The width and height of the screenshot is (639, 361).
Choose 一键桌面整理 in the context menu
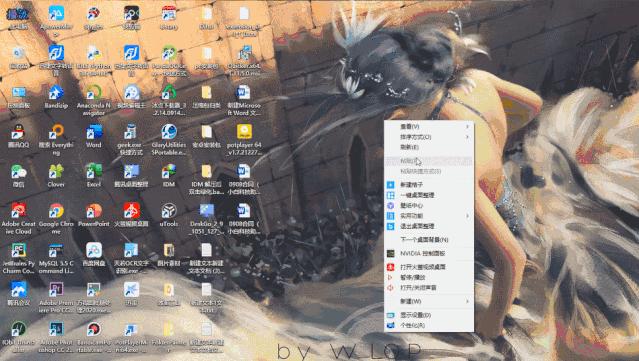pos(429,195)
